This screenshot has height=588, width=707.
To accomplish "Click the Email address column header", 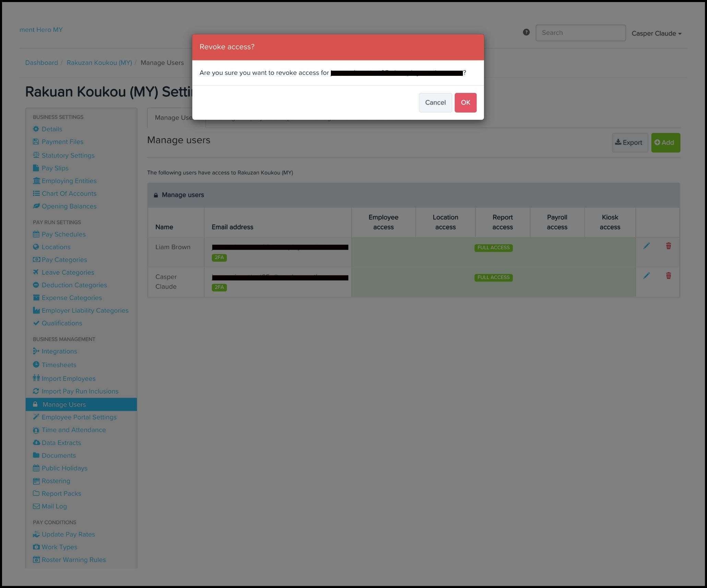I will [x=278, y=222].
